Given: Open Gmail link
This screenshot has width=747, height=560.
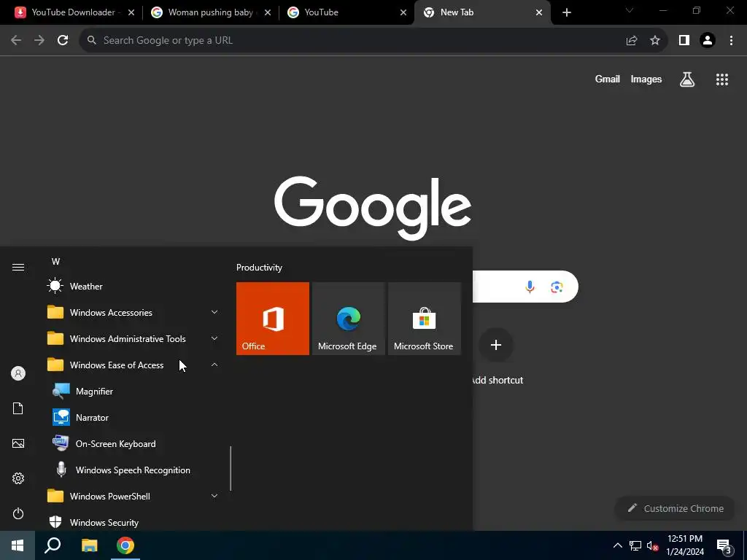Looking at the screenshot, I should [607, 79].
